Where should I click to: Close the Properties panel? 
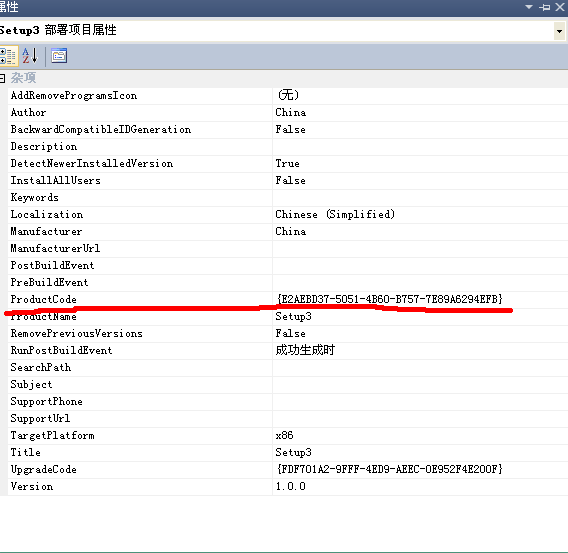coord(560,7)
